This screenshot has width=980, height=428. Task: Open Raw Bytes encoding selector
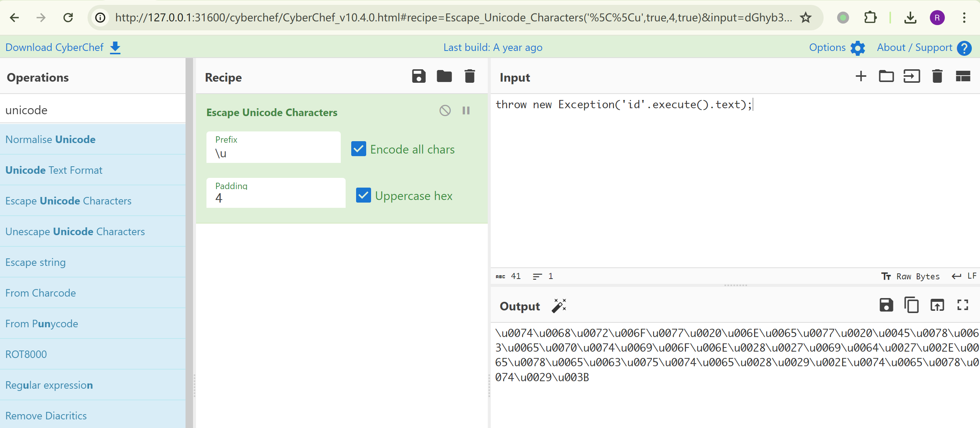(911, 276)
